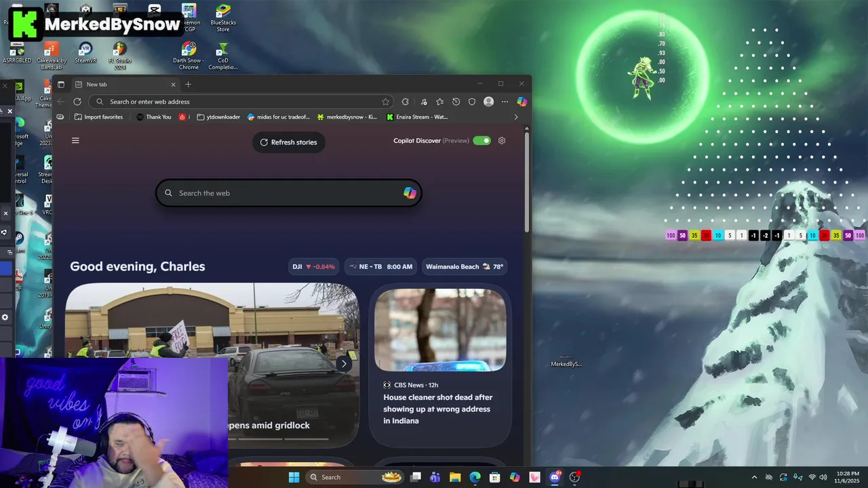Open Microsoft Teams from taskbar
This screenshot has width=868, height=488.
(435, 477)
